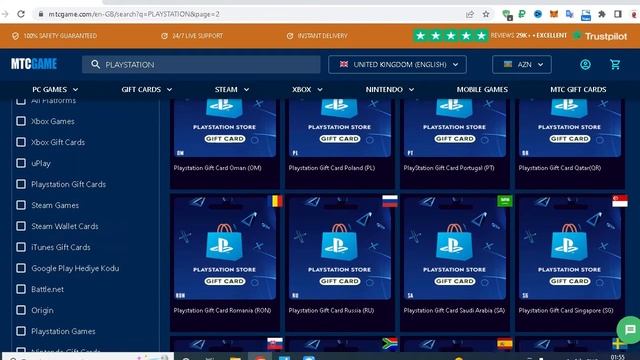Open the MetaMask fox extension icon

pos(554,14)
